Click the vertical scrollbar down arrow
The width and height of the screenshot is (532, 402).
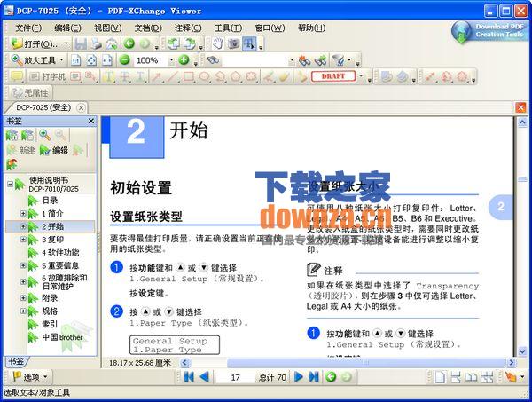point(522,351)
